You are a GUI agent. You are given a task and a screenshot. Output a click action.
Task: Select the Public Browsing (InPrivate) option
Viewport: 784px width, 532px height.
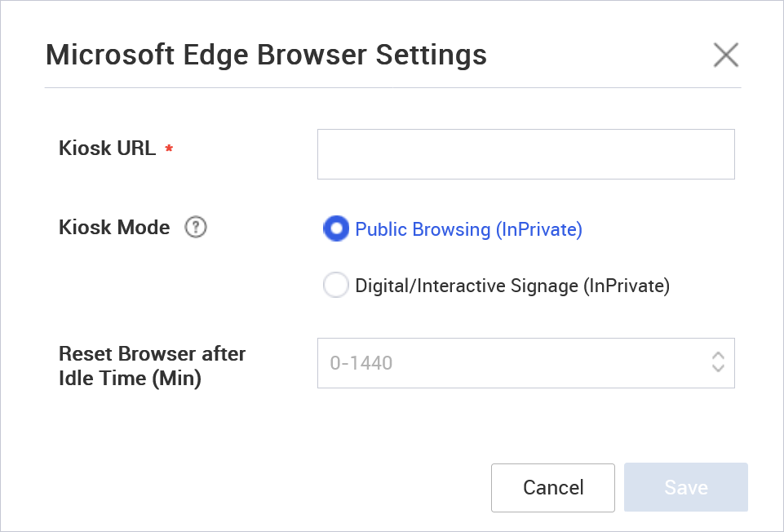click(x=336, y=229)
